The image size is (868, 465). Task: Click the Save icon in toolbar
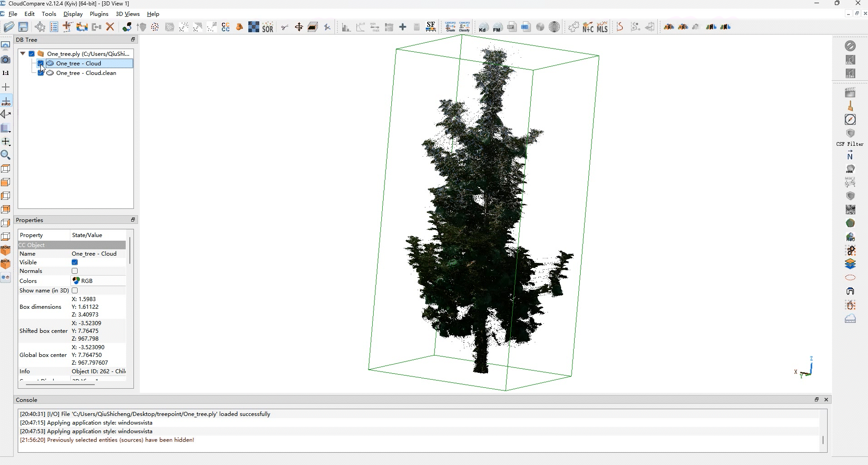coord(23,27)
